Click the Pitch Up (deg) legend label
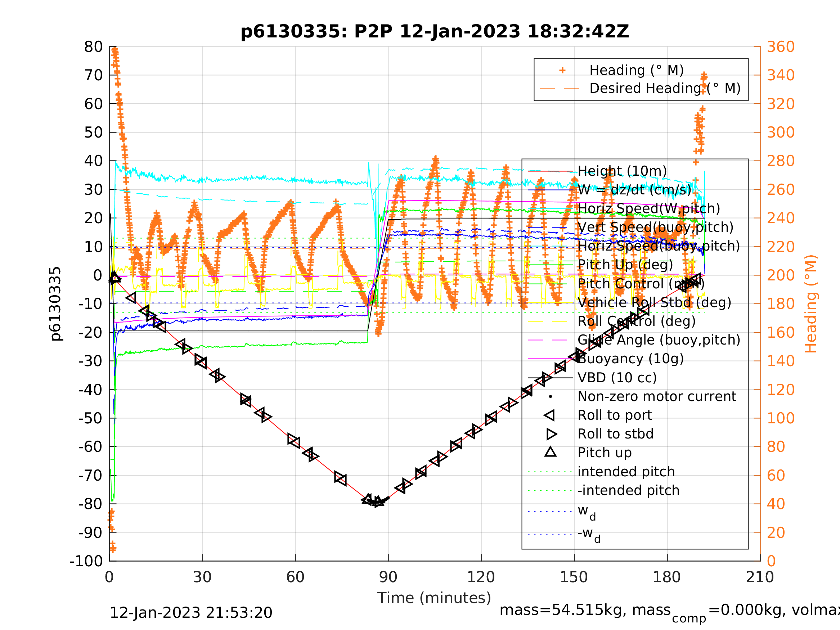The width and height of the screenshot is (840, 630). pyautogui.click(x=625, y=265)
